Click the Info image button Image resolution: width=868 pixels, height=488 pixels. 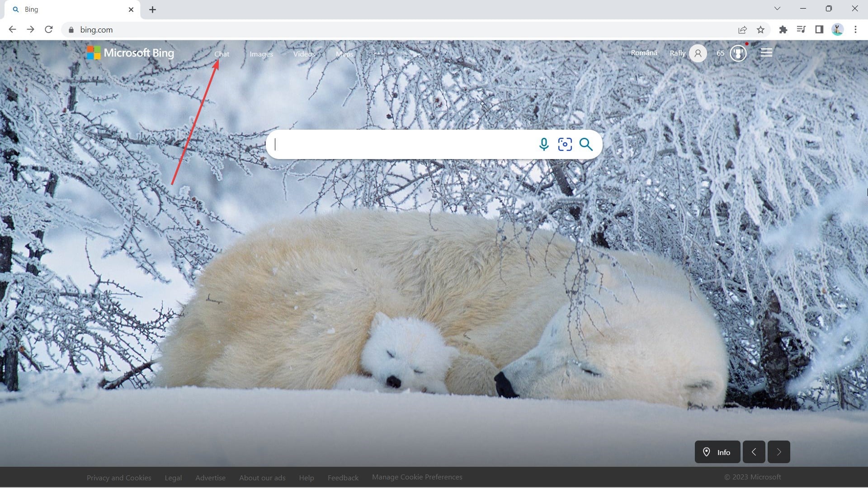(x=717, y=452)
